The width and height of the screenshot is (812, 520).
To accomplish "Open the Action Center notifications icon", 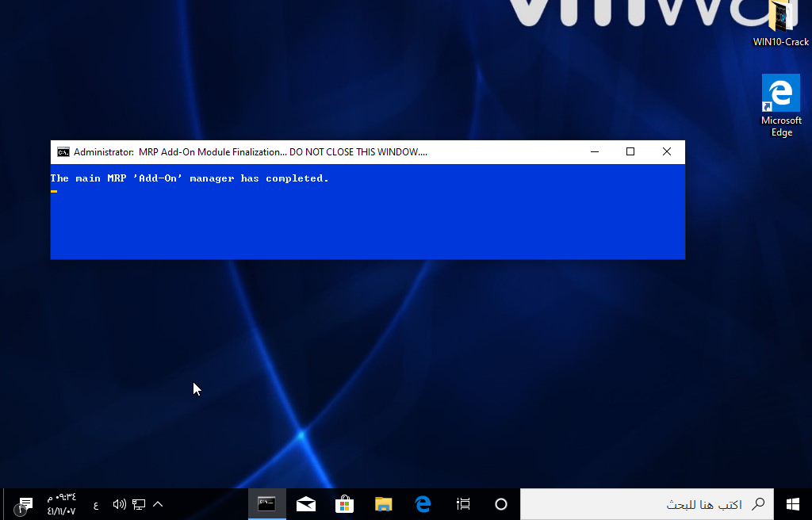I will pyautogui.click(x=24, y=505).
